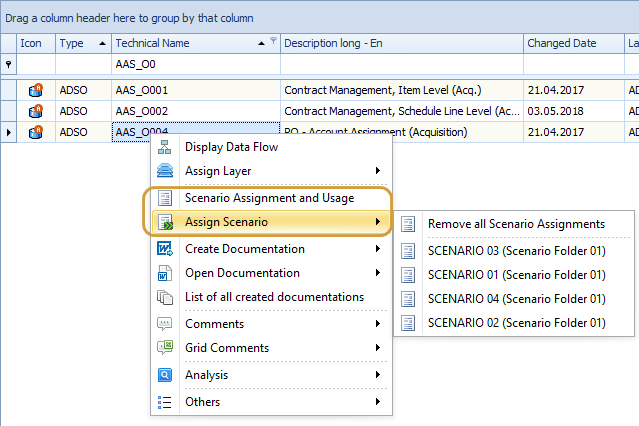The image size is (639, 426).
Task: Click the icon beside SCENARIO 03
Action: (408, 249)
